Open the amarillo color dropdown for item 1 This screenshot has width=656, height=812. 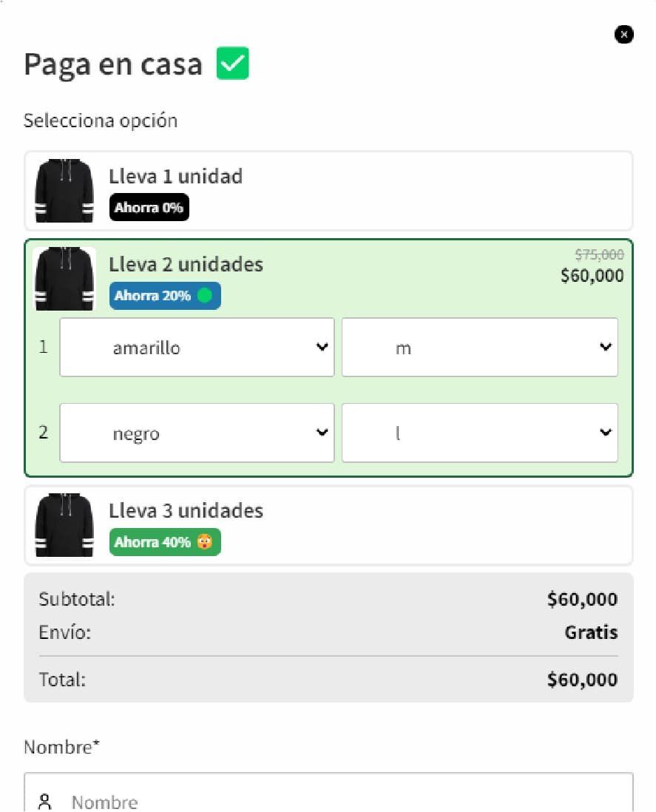[197, 348]
